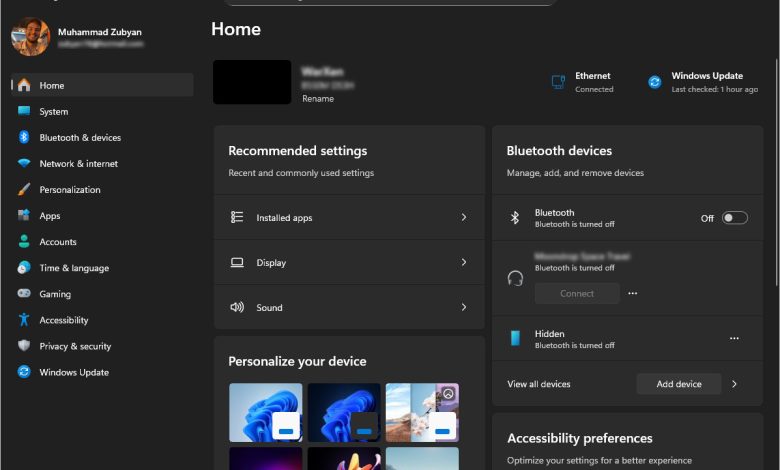Open Time & language settings page
This screenshot has width=780, height=470.
[x=102, y=268]
